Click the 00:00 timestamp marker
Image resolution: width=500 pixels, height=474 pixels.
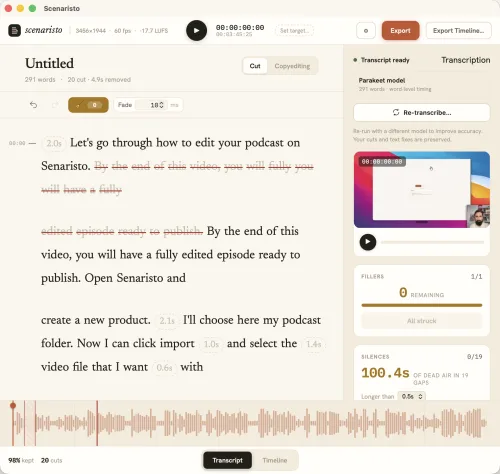[17, 143]
